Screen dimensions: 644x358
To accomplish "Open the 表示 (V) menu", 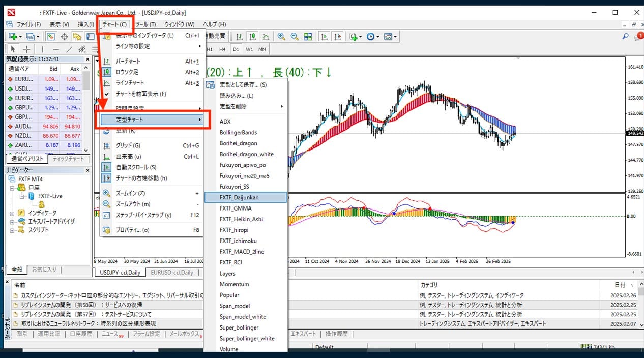I will [x=59, y=24].
